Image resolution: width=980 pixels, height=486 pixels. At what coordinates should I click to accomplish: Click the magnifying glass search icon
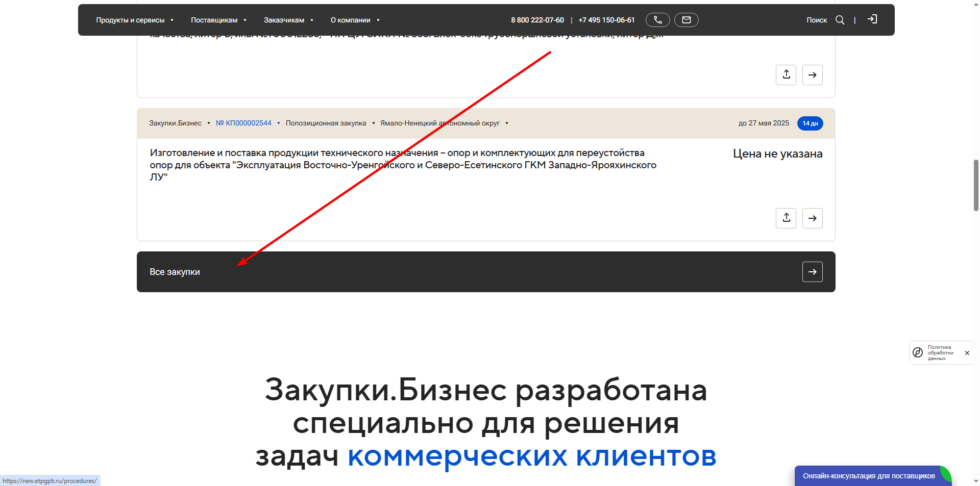840,20
